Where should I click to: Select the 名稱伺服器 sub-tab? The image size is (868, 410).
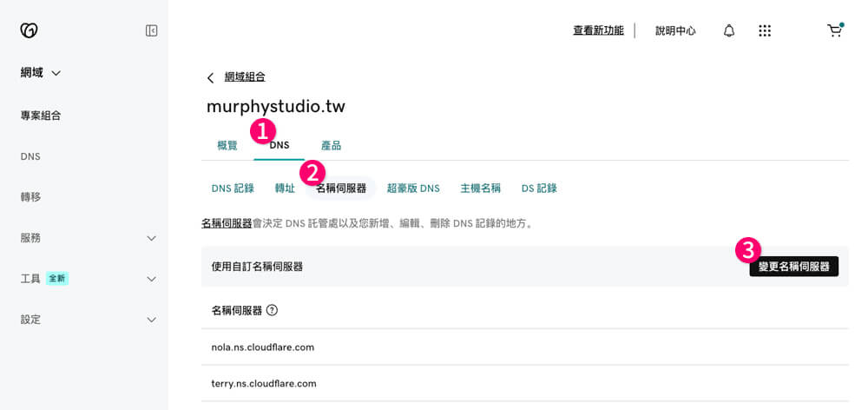(341, 188)
